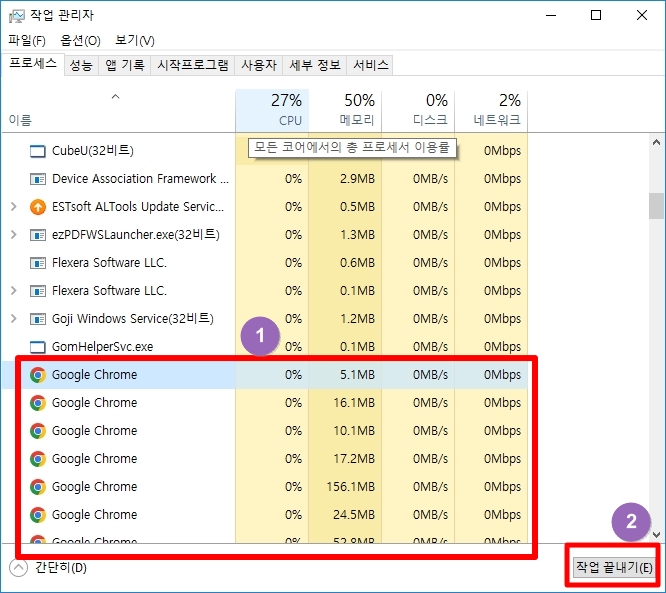Click the 간단히(D) label

tap(61, 568)
